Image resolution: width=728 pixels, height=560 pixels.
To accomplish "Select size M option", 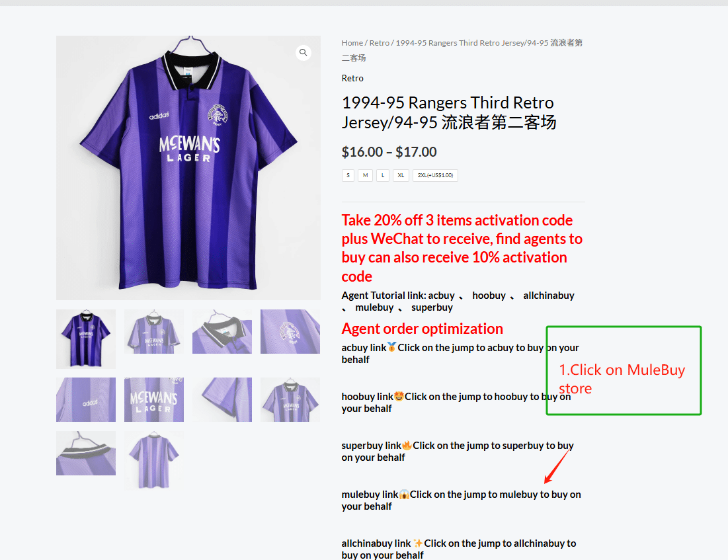I will (x=366, y=175).
